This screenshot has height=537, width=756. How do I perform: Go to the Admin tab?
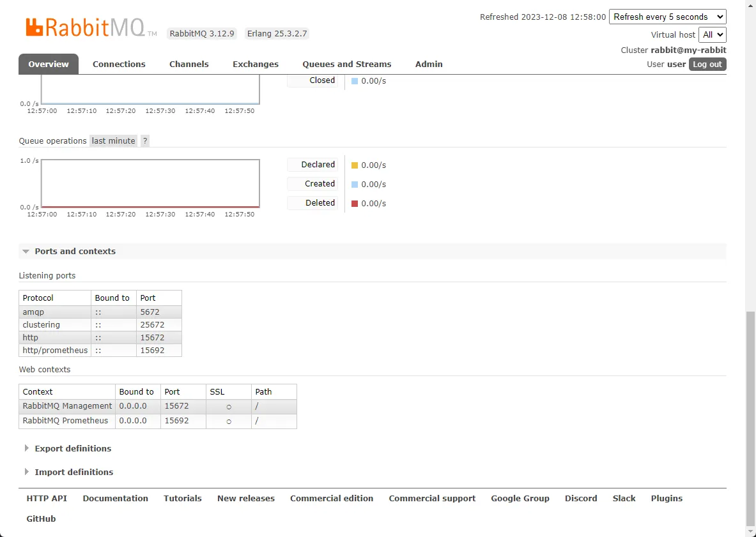coord(429,64)
